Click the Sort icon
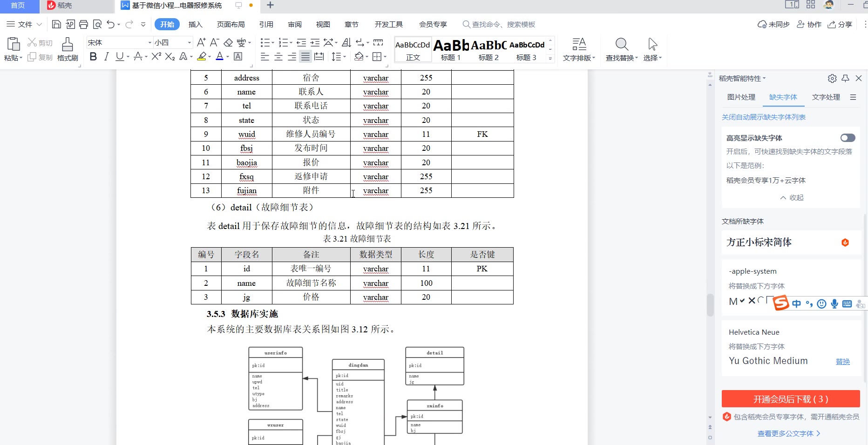 (x=346, y=42)
